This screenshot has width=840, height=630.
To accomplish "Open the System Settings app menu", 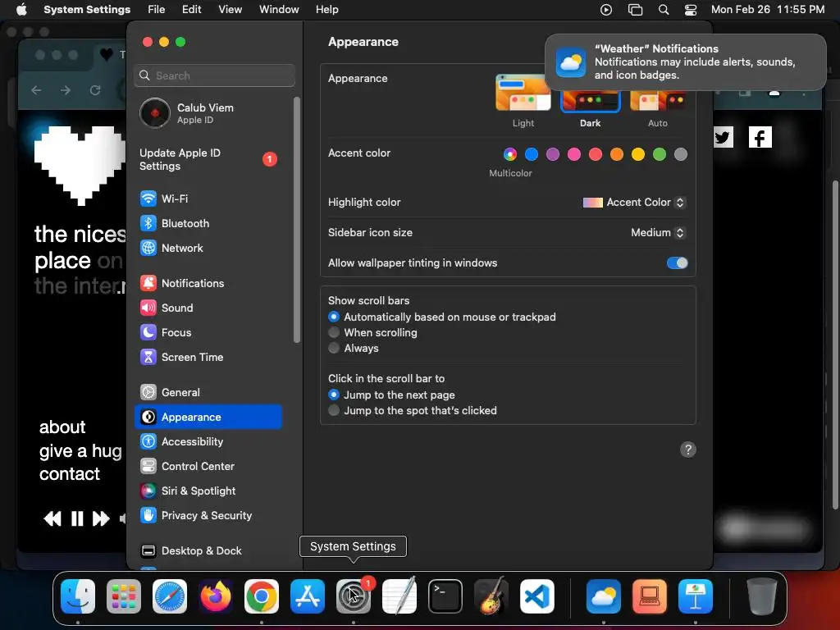I will tap(87, 10).
